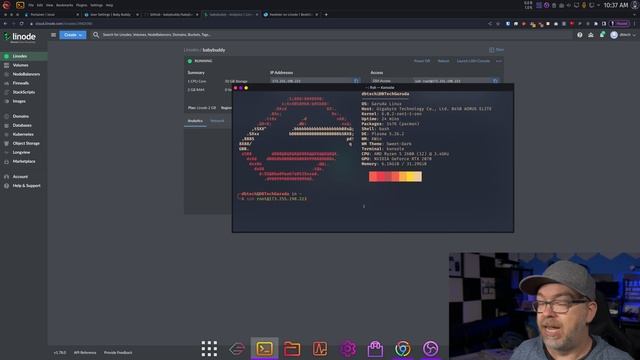Go to Firewalls in sidebar

click(20, 83)
